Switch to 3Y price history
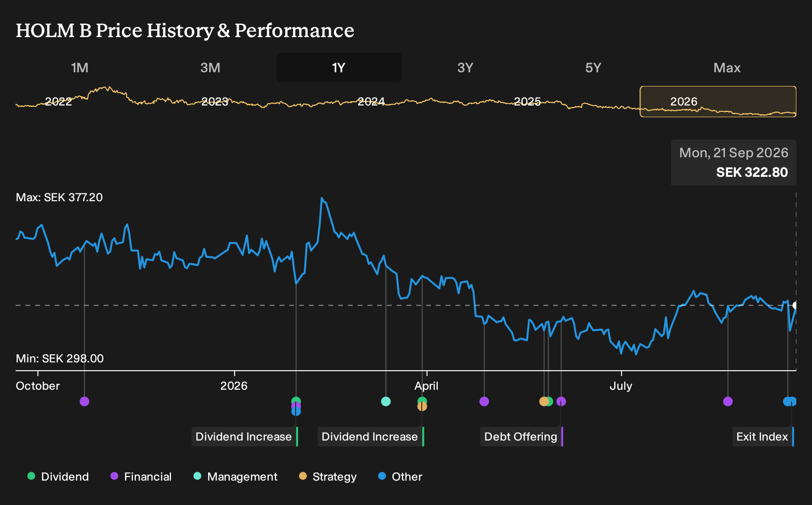 tap(465, 67)
